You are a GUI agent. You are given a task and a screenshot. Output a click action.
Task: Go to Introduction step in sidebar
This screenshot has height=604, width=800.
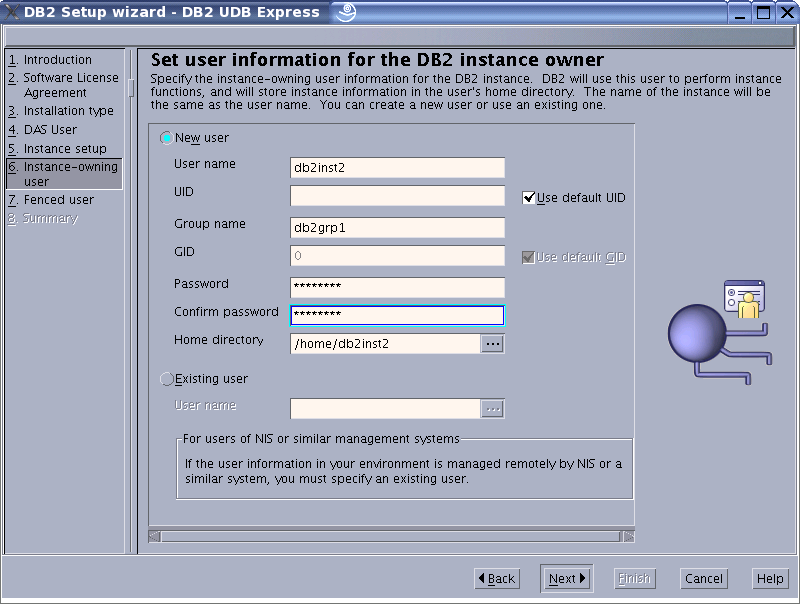[x=50, y=60]
